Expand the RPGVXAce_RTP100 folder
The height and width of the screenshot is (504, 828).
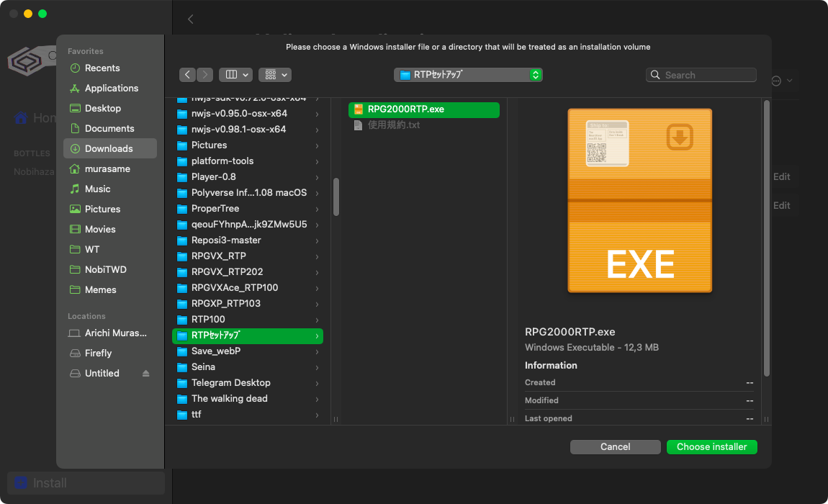[235, 287]
